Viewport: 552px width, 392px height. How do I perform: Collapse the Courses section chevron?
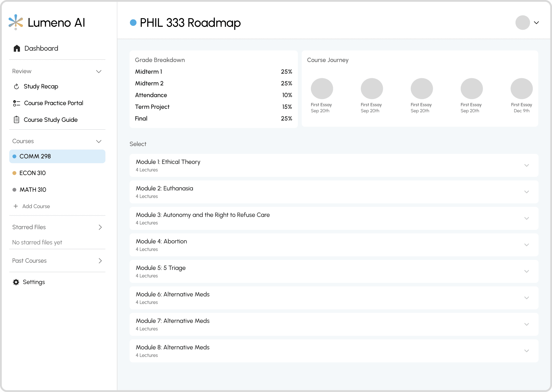pos(99,142)
